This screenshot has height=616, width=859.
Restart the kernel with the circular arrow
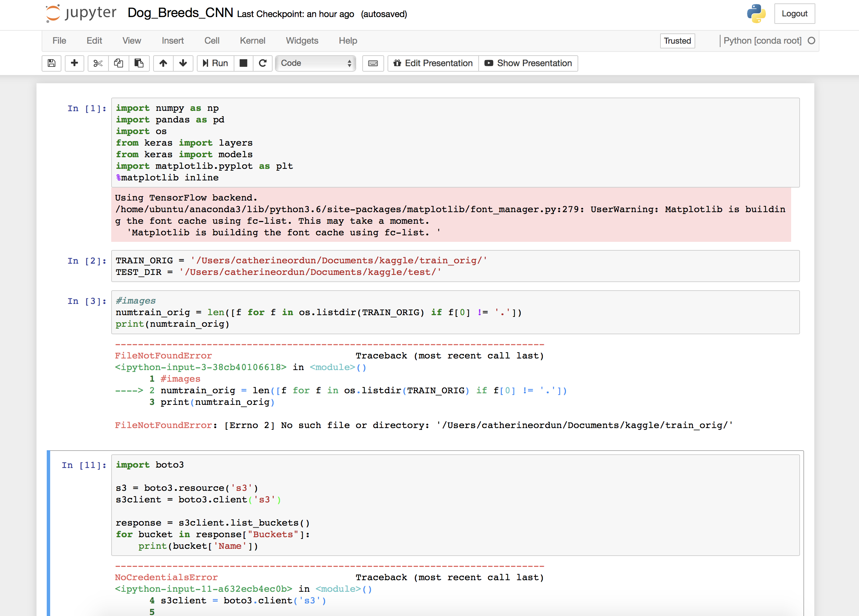point(262,63)
